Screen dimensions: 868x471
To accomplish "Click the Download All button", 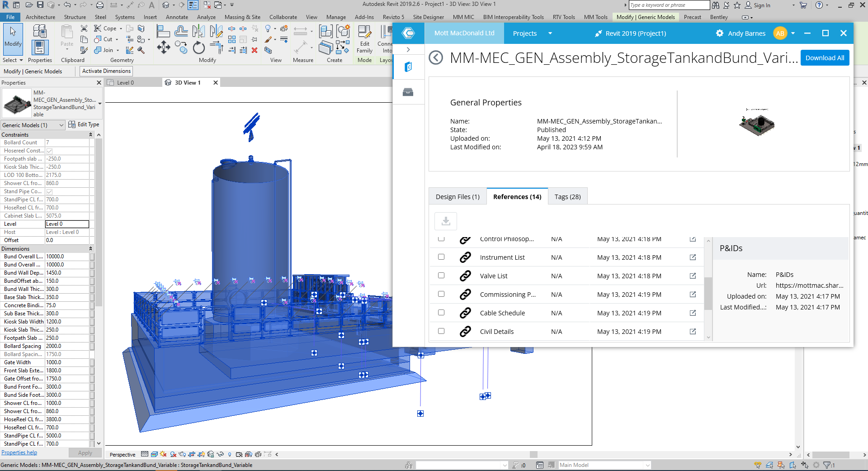I will [x=825, y=58].
